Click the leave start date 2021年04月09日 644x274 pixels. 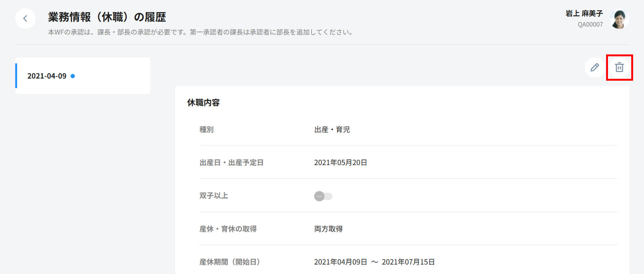pyautogui.click(x=340, y=262)
